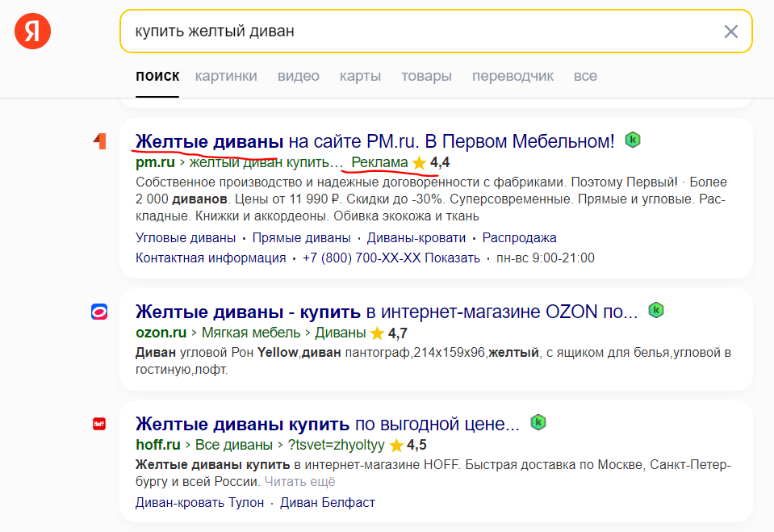Switch to the 'картинки' tab
The width and height of the screenshot is (774, 532).
click(226, 76)
